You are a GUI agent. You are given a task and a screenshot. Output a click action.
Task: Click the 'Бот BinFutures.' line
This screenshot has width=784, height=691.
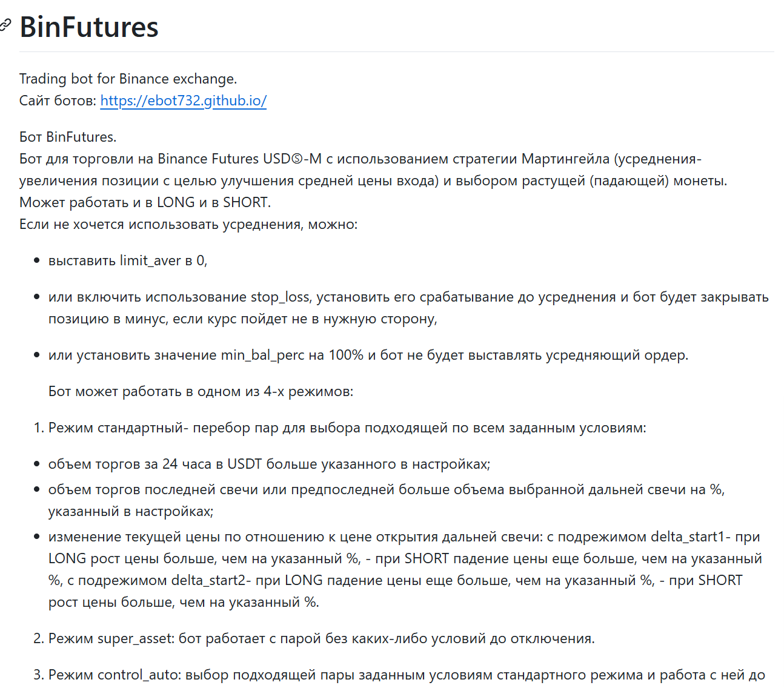click(68, 137)
